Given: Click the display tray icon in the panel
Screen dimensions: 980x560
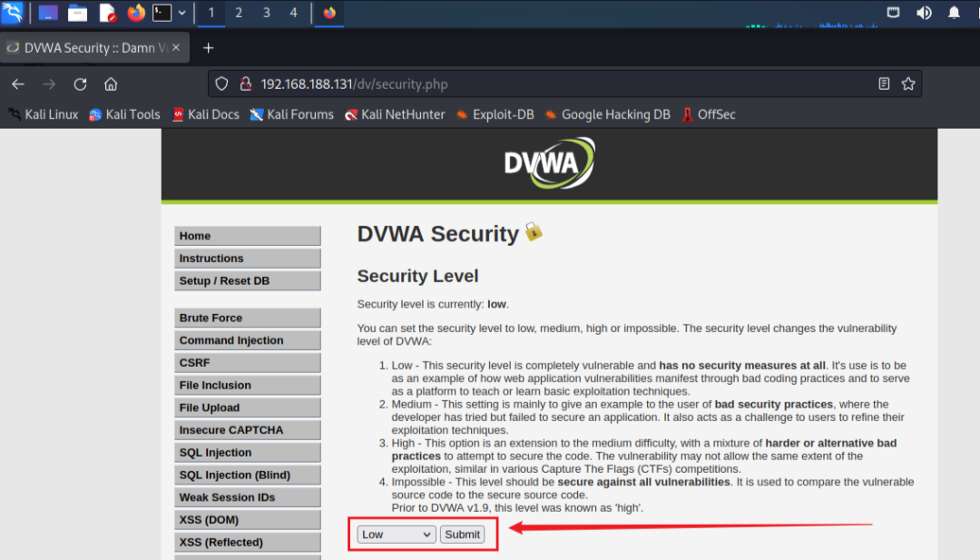Looking at the screenshot, I should coord(893,13).
